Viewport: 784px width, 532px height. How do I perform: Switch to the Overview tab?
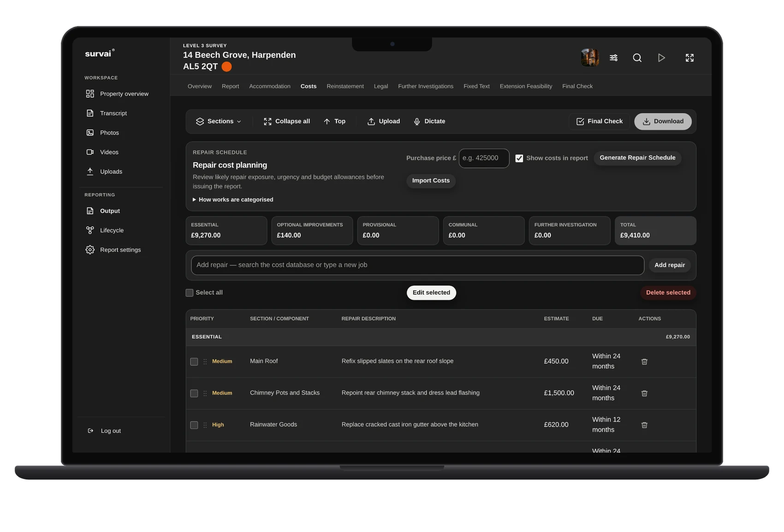pos(200,86)
